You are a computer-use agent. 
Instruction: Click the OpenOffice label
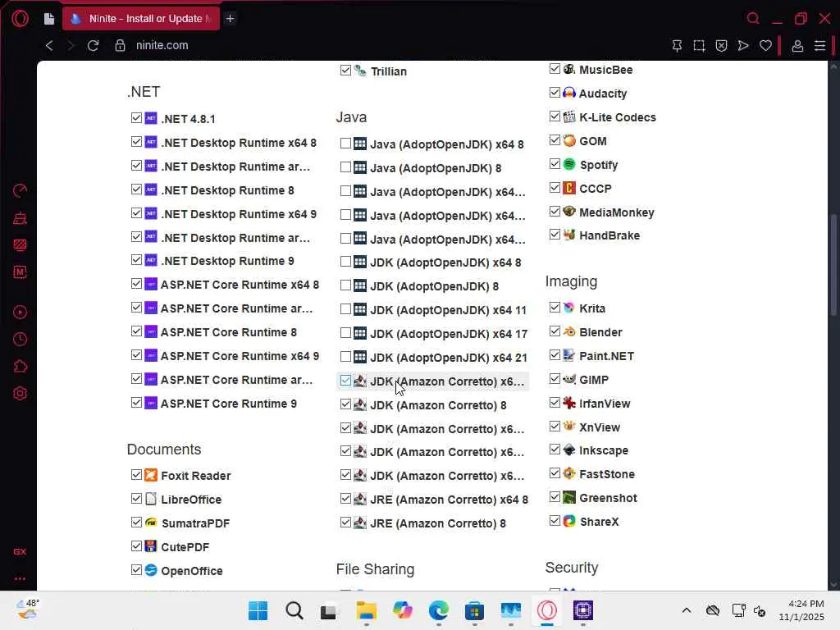pyautogui.click(x=192, y=571)
